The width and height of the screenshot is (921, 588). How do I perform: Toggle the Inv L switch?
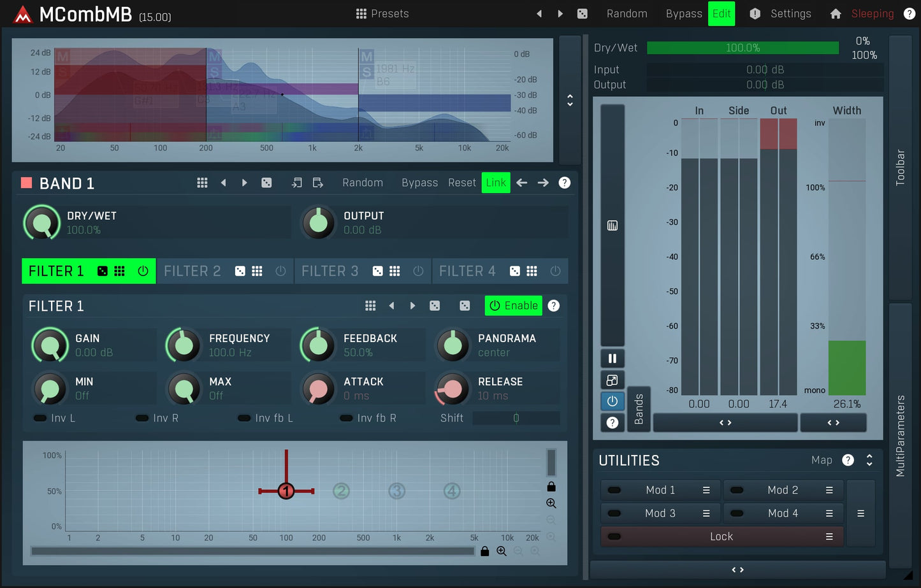(41, 419)
